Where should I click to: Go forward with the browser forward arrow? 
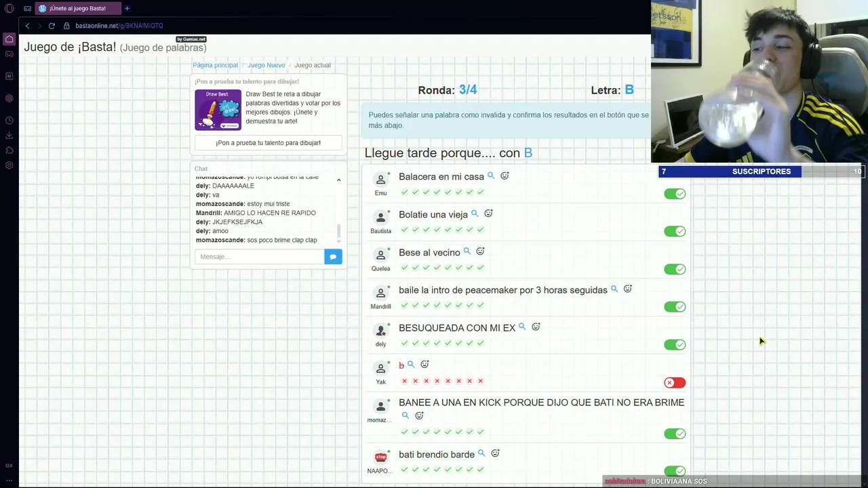(x=39, y=26)
